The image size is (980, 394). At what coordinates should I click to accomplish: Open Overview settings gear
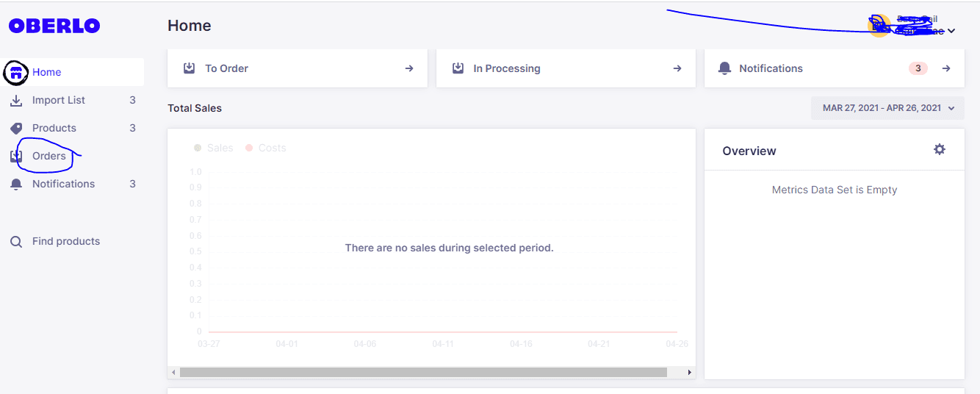pos(940,149)
